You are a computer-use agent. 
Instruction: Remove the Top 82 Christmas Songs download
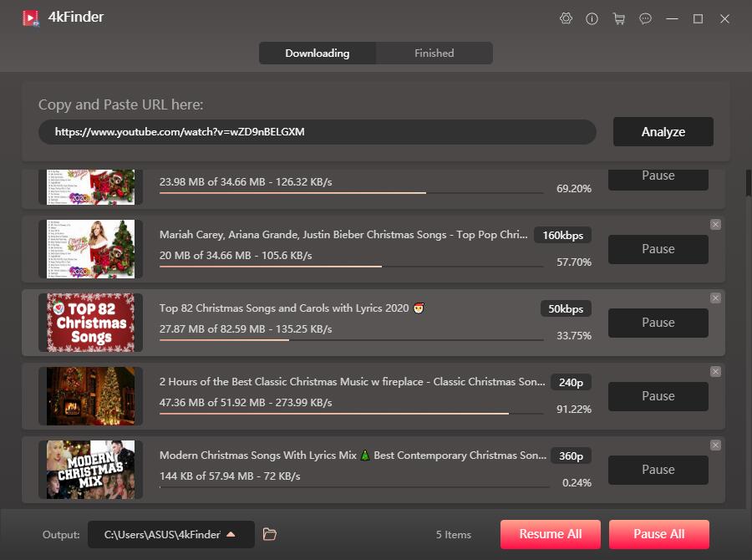(x=715, y=298)
